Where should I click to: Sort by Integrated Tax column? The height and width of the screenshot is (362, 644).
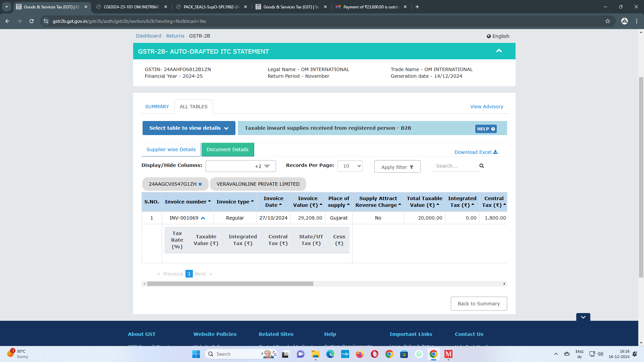pos(462,202)
